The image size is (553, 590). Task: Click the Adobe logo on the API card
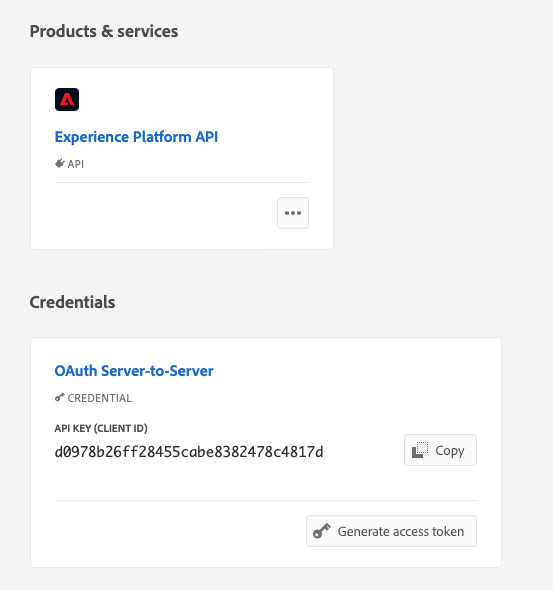tap(67, 99)
